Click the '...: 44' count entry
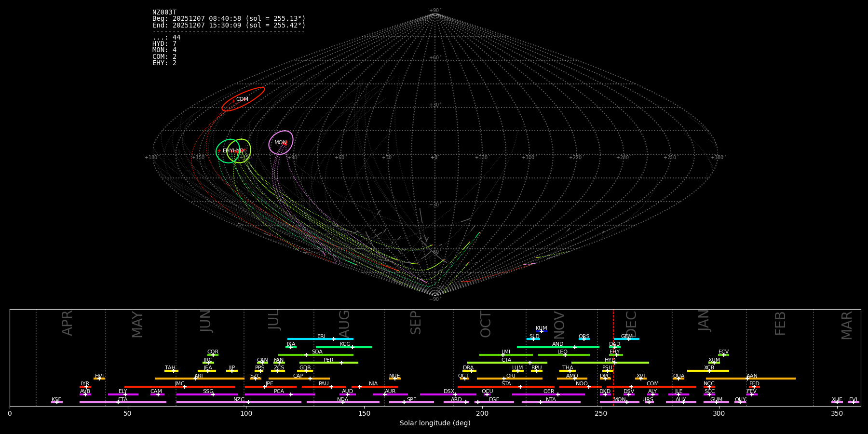 (166, 38)
